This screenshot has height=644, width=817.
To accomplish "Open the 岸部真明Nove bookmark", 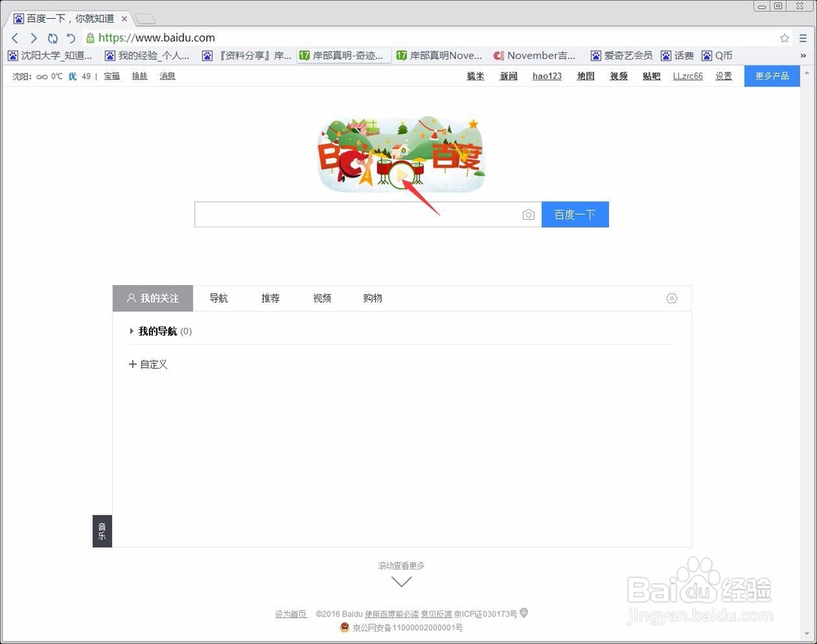I will click(440, 56).
